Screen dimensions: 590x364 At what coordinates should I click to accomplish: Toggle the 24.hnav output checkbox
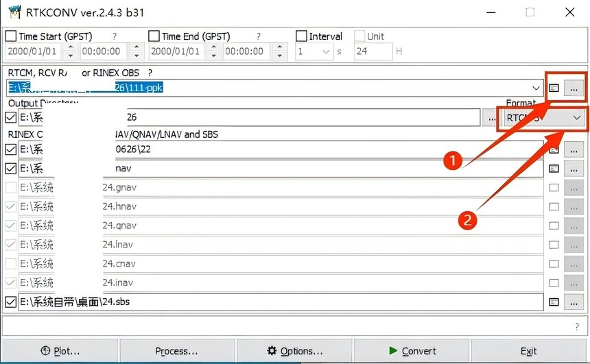(11, 206)
